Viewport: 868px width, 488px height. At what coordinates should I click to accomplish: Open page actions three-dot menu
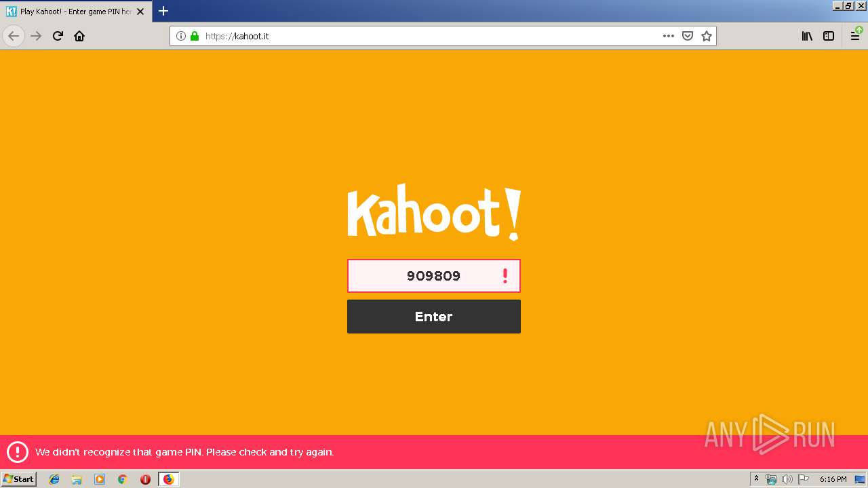point(669,36)
